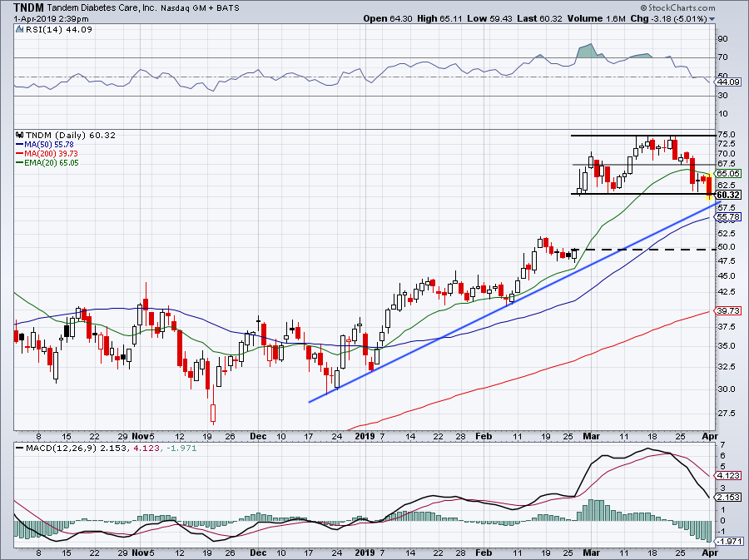Select the TNDM ticker symbol in header

click(29, 7)
